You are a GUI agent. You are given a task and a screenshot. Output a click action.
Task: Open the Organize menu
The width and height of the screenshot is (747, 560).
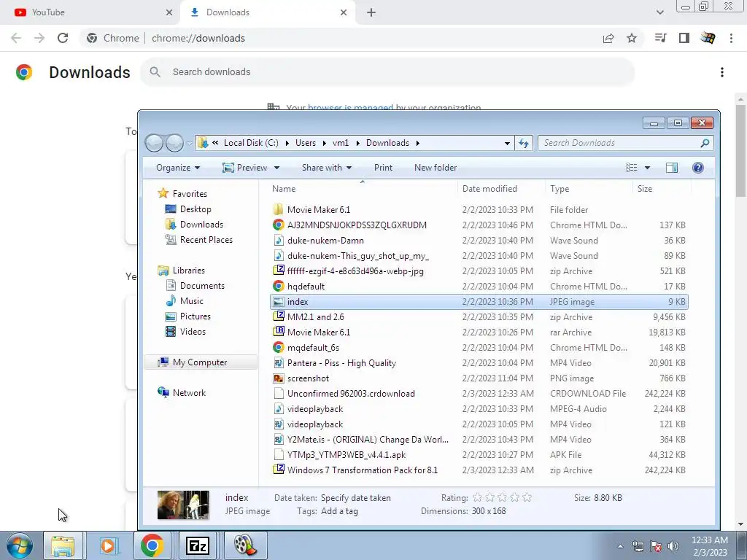tap(178, 168)
